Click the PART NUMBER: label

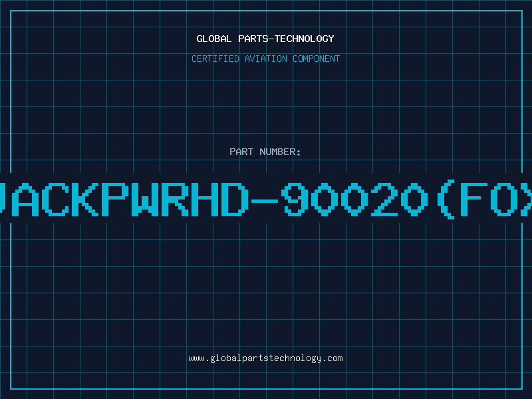point(265,152)
